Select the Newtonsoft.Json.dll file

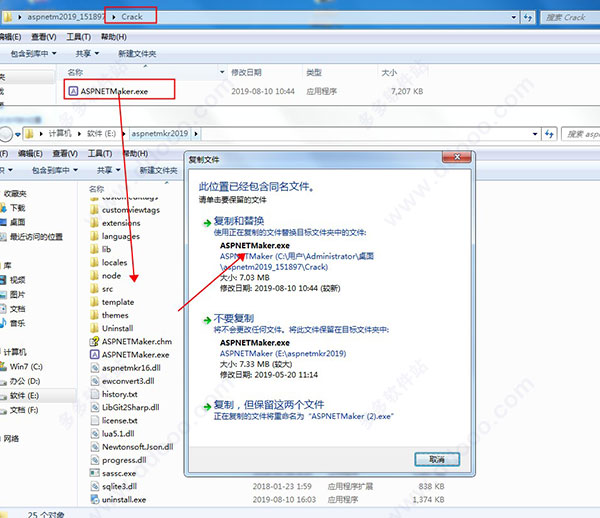pyautogui.click(x=132, y=447)
